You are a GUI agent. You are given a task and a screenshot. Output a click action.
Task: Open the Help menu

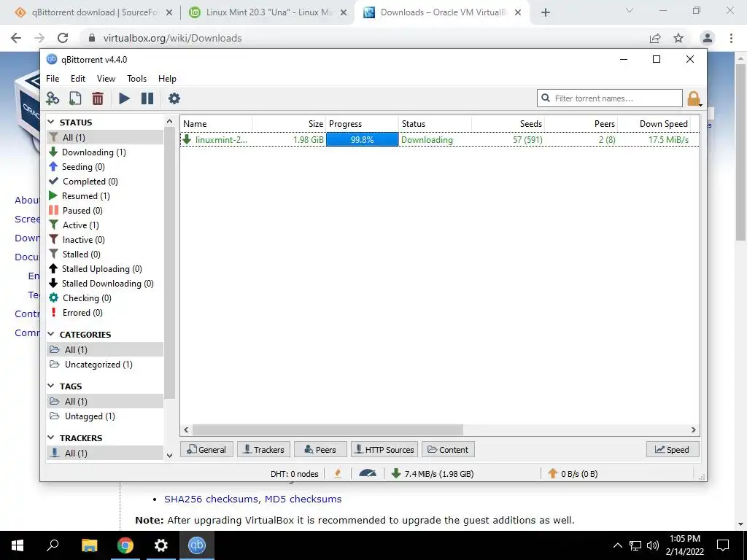pos(167,79)
